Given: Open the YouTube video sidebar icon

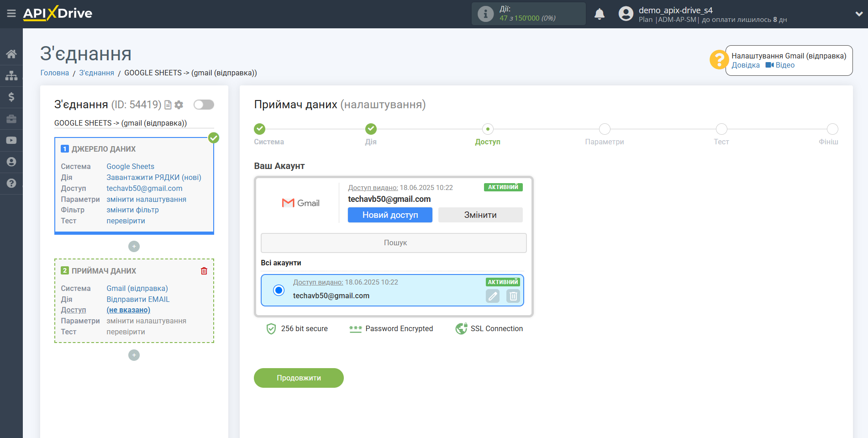Looking at the screenshot, I should (x=11, y=140).
